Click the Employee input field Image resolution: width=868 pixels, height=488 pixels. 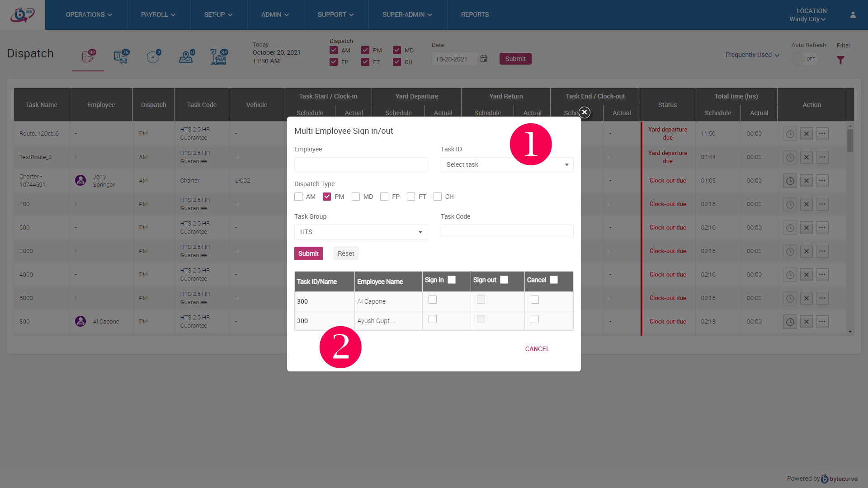click(x=360, y=164)
